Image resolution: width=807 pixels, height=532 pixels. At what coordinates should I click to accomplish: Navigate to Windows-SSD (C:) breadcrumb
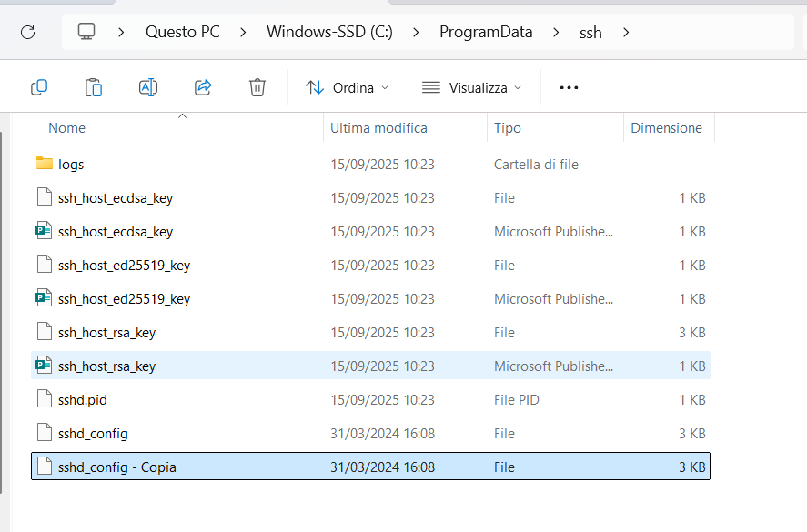(x=329, y=32)
